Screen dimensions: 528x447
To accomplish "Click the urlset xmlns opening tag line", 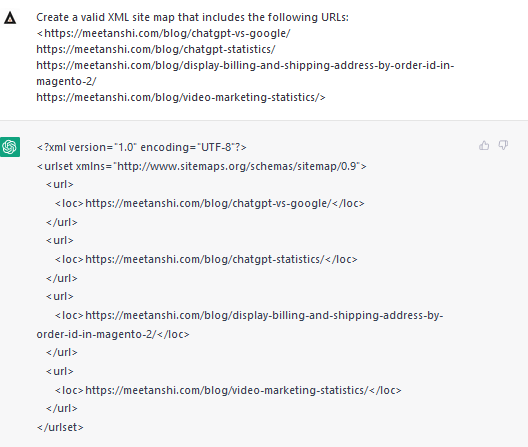I will point(201,166).
